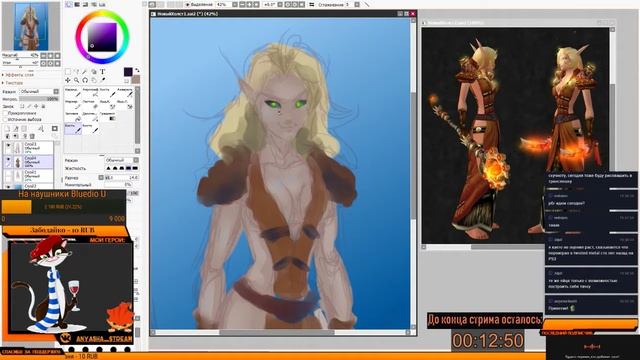Enable the Источник выбора checkbox

[5, 119]
